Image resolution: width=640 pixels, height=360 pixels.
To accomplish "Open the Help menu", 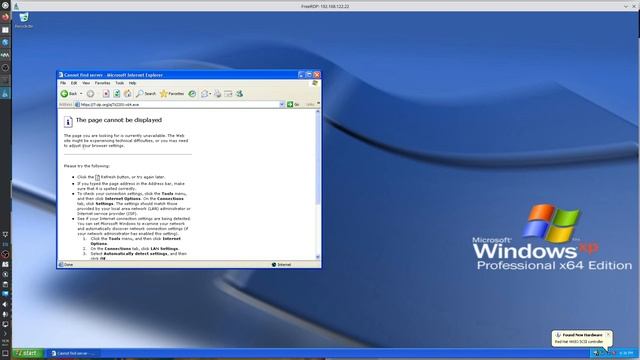I will [x=133, y=83].
